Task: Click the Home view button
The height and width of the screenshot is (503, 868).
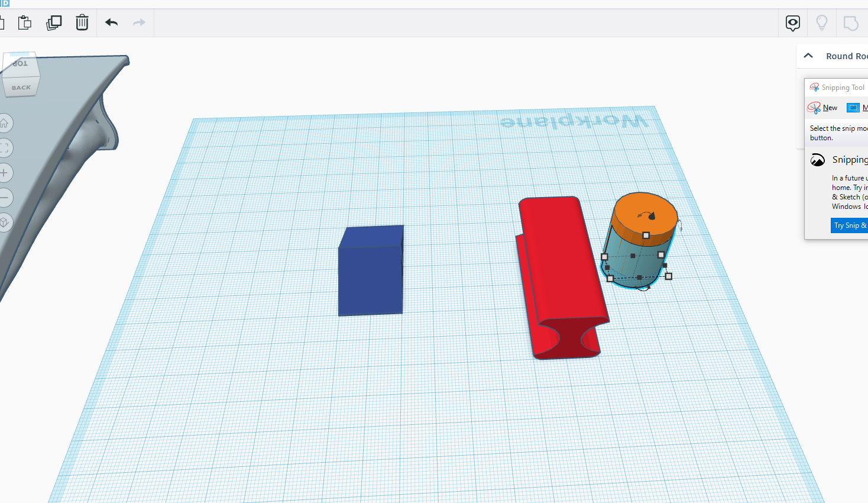Action: (4, 123)
